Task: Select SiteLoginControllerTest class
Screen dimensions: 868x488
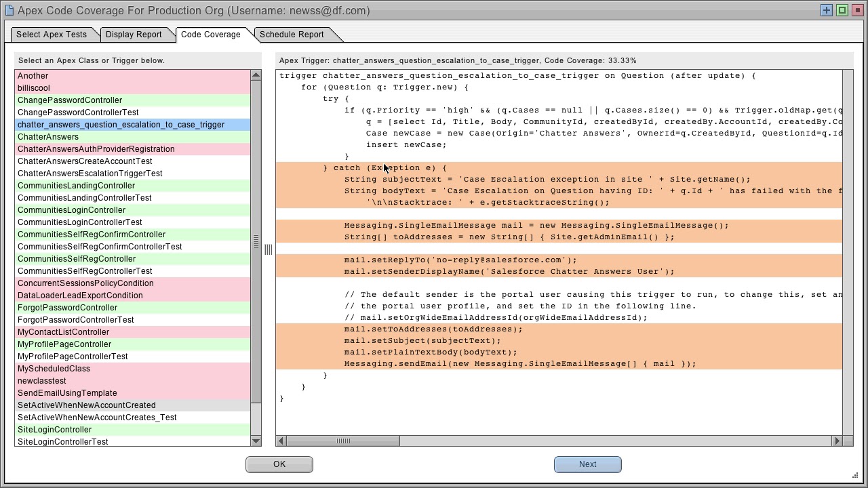Action: pyautogui.click(x=133, y=441)
